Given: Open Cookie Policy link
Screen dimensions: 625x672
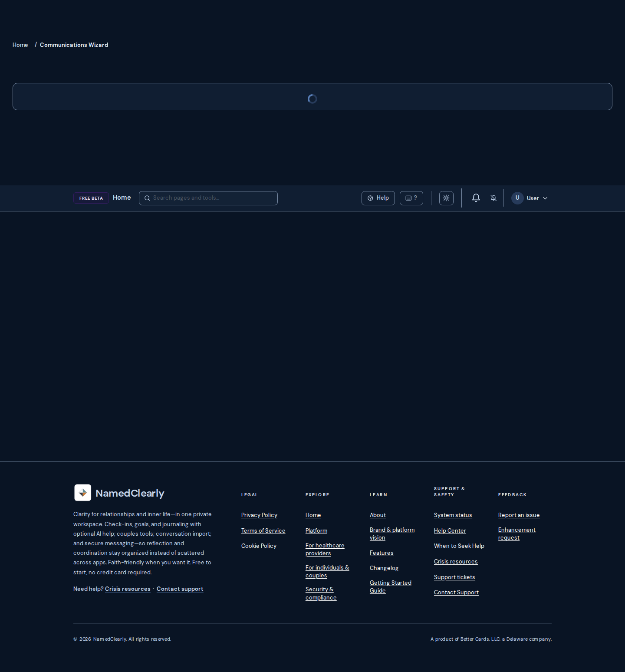Looking at the screenshot, I should click(259, 546).
